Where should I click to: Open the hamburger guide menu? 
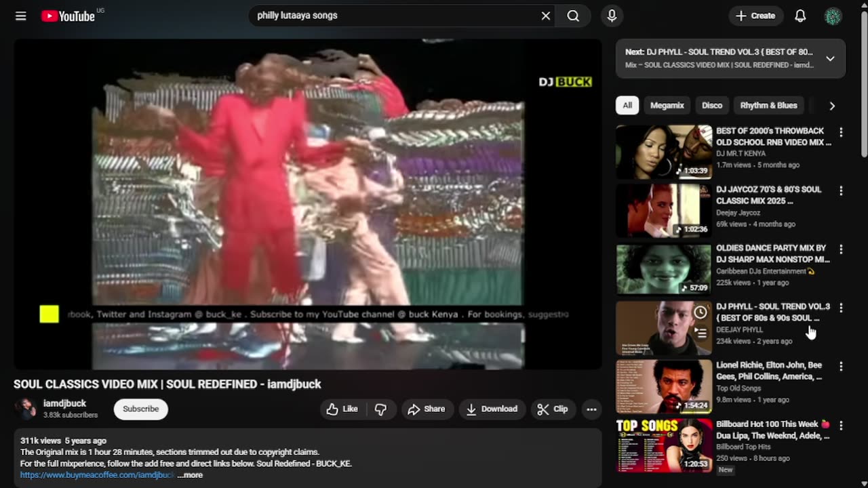coord(21,16)
